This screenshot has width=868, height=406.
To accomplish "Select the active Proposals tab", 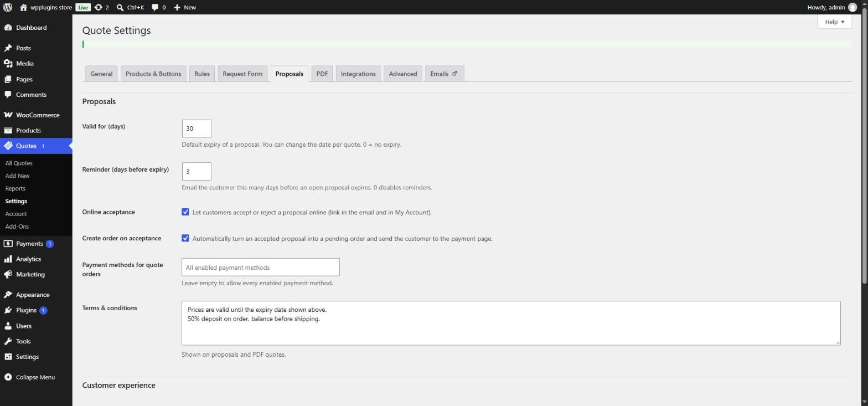I will click(x=289, y=74).
